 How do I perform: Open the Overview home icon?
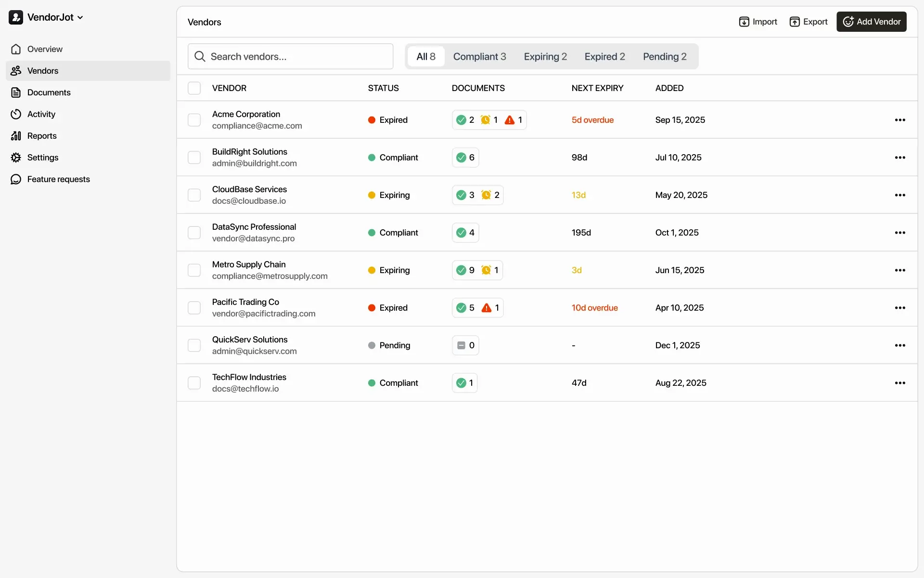16,49
